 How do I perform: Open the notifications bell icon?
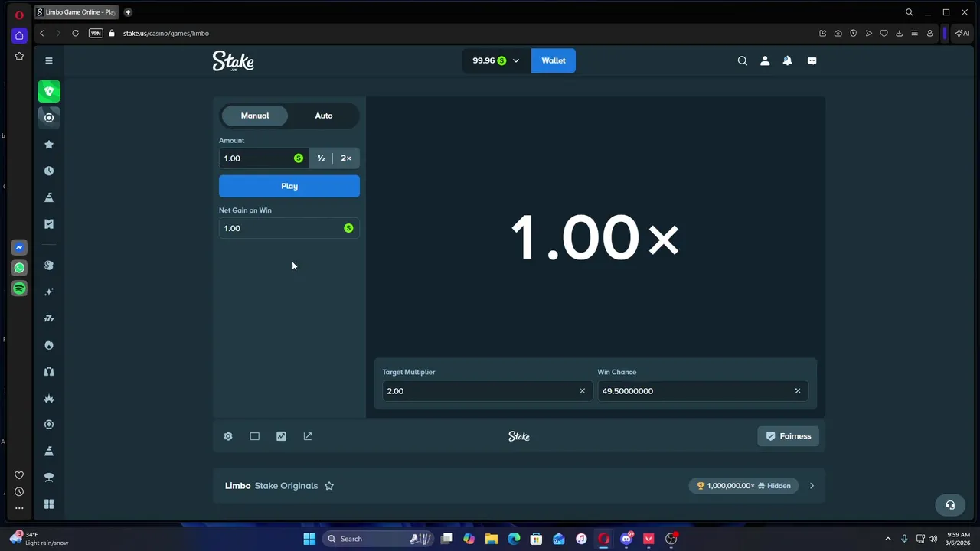click(787, 60)
